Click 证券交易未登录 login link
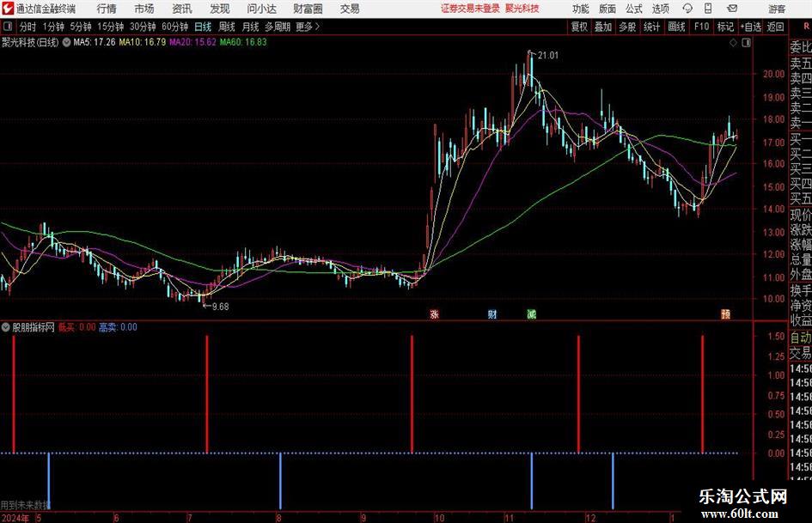The image size is (812, 523). tap(470, 9)
